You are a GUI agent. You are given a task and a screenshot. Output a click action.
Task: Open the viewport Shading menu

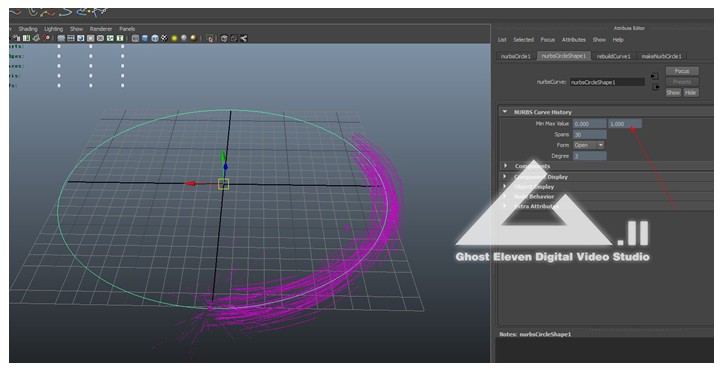tap(28, 29)
